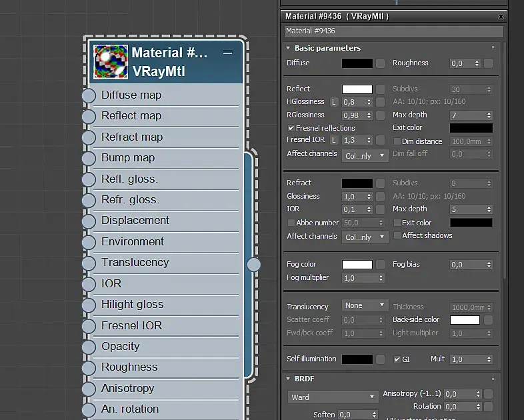This screenshot has height=420, width=524.
Task: Click the VRayMtl node output socket
Action: point(254,265)
